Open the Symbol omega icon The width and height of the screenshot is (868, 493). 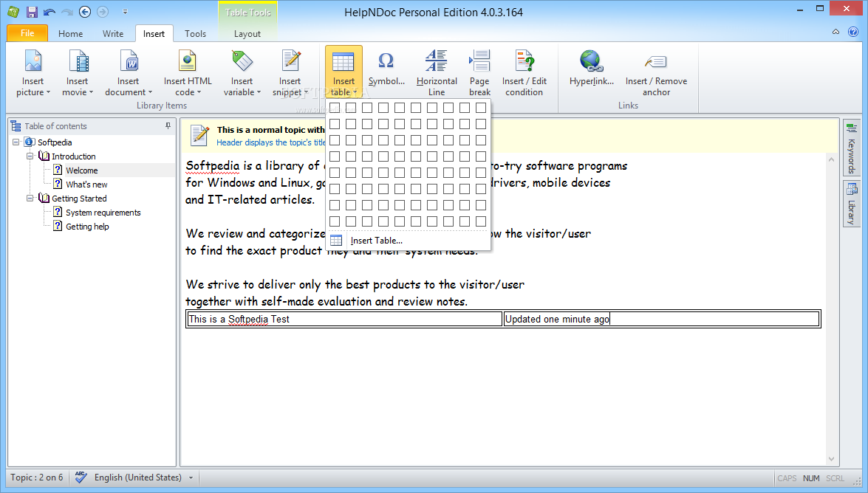(386, 61)
